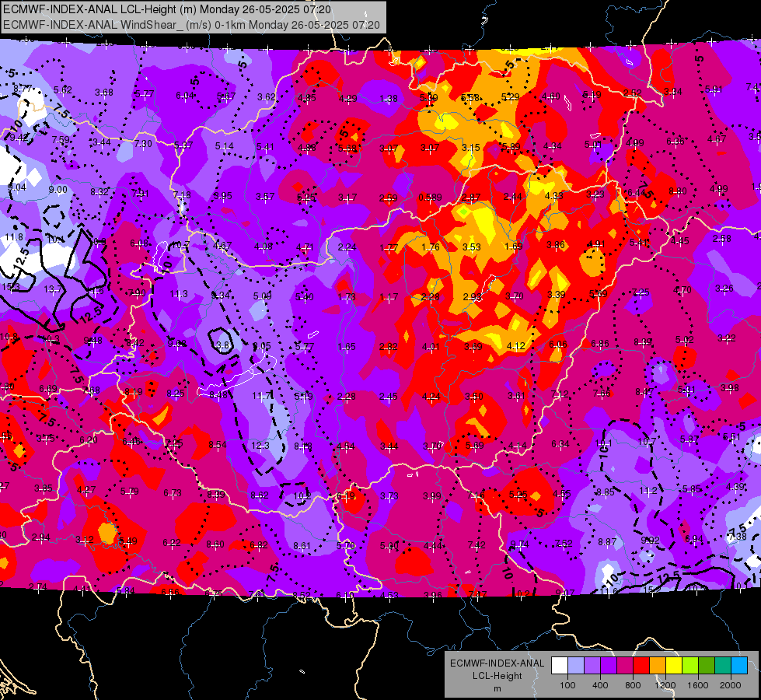The height and width of the screenshot is (700, 761).
Task: Click the LCL-Height title line at top
Action: [167, 9]
